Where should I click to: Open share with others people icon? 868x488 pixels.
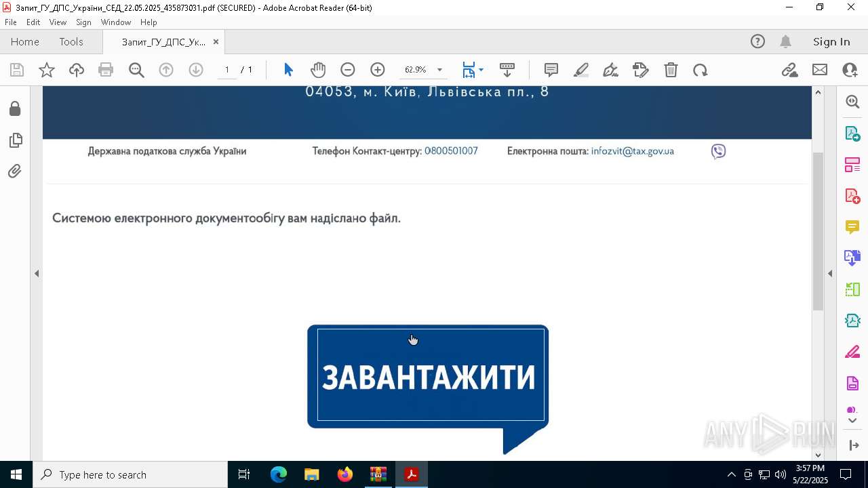coord(850,70)
